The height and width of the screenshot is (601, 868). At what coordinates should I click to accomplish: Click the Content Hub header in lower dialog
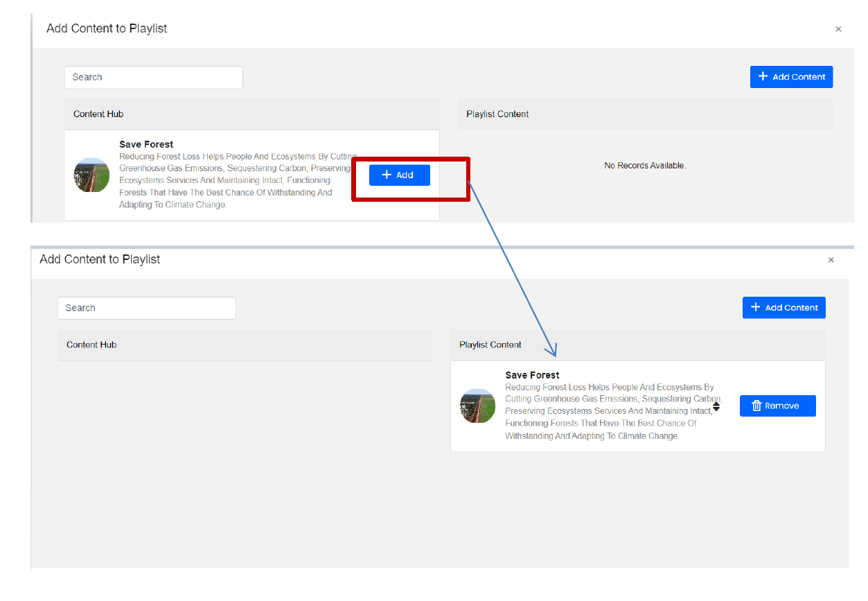coord(91,345)
